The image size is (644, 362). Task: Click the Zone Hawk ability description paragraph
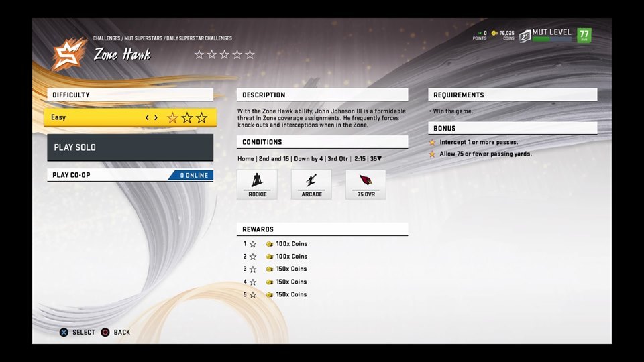coord(321,118)
